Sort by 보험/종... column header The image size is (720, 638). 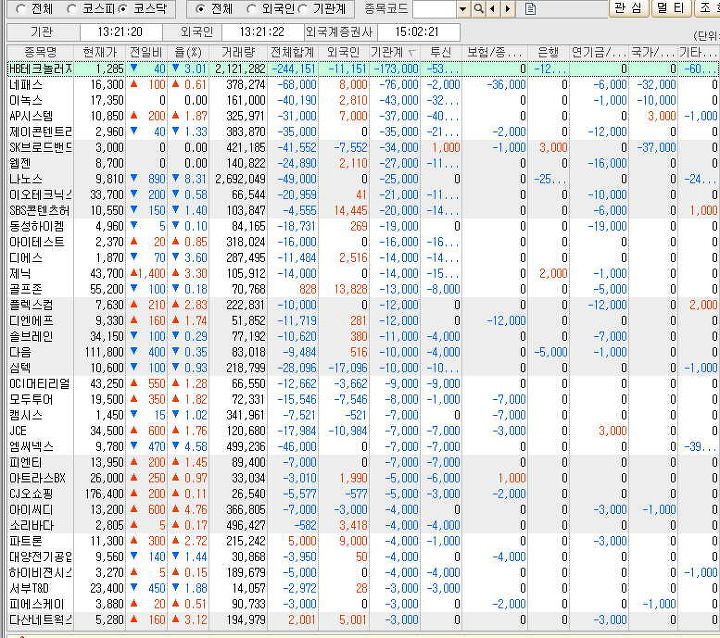tap(495, 52)
